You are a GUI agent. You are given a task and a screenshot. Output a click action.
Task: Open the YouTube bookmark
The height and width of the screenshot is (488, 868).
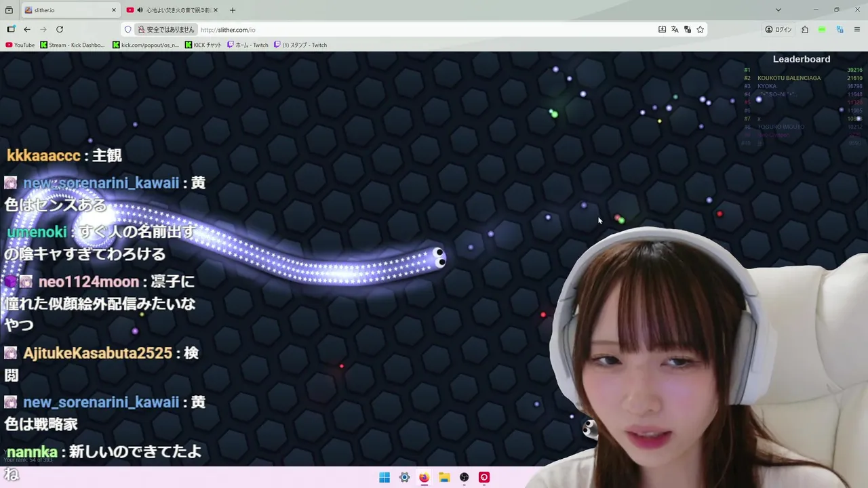coord(20,45)
